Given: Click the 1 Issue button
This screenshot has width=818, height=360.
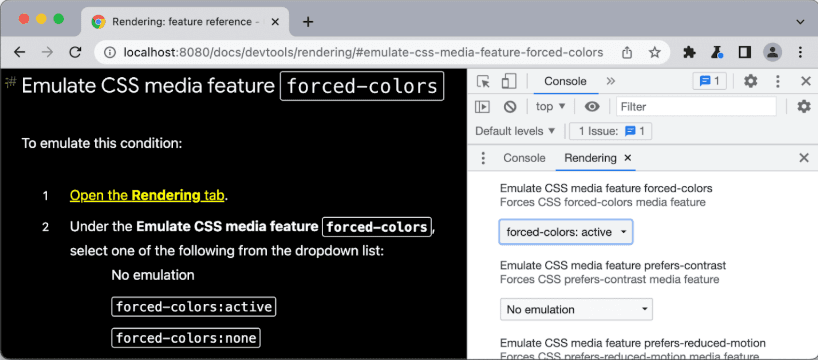Looking at the screenshot, I should [611, 131].
